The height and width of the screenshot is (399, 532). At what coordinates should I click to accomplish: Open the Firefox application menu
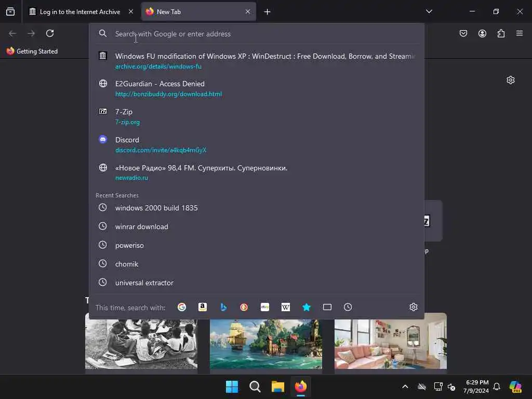click(x=519, y=33)
